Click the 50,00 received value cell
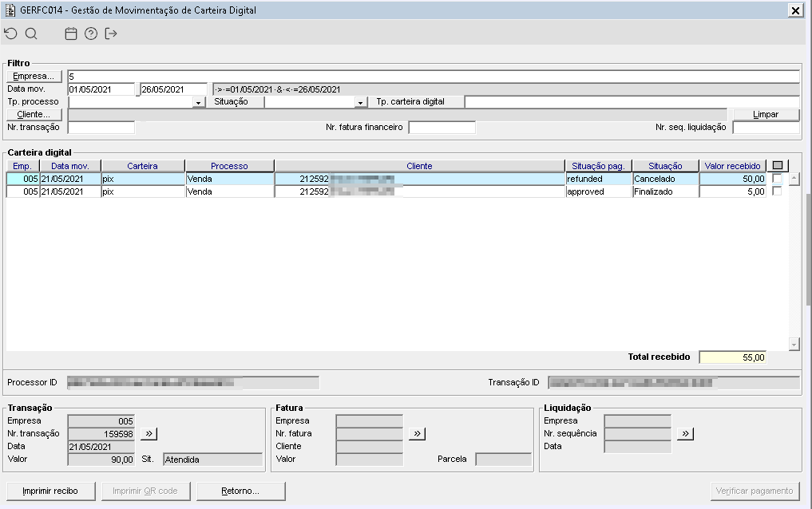Screen dimensions: 812x509 [733, 179]
